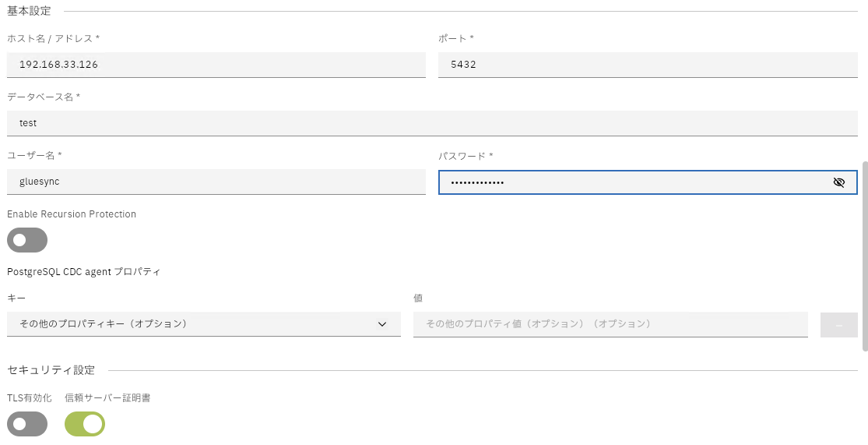Click the ホスト名 / アドレス label
The width and height of the screenshot is (868, 445).
[x=53, y=38]
